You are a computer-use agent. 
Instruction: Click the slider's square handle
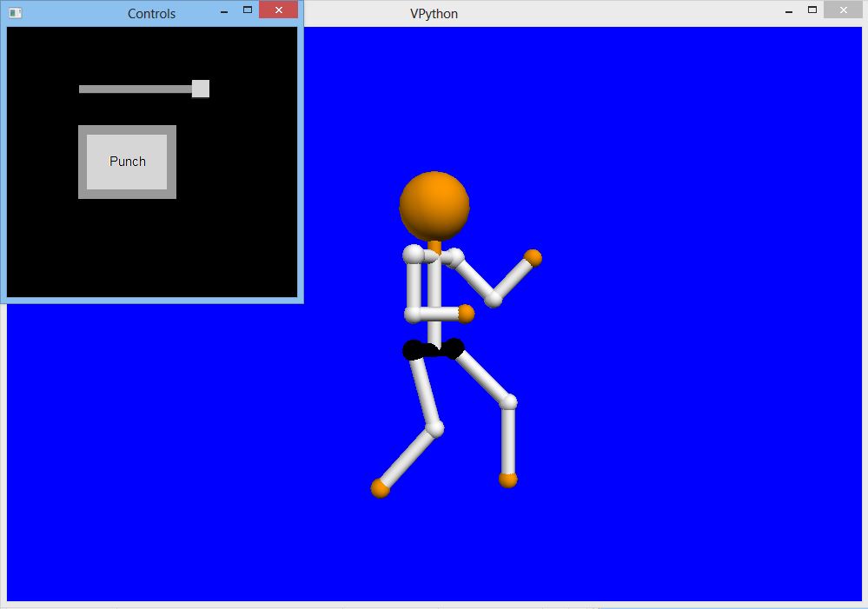pos(201,89)
